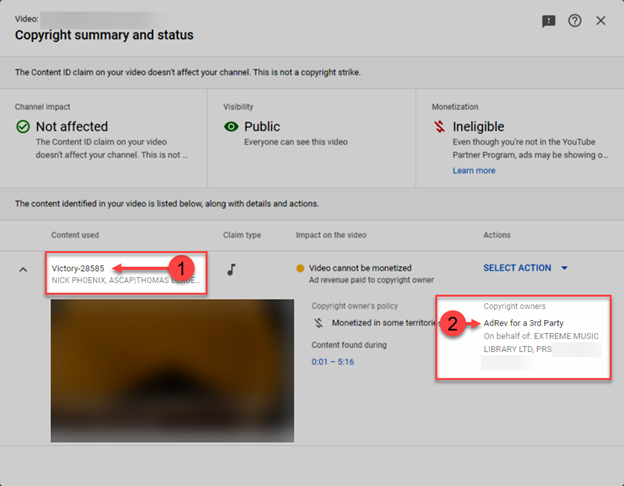Open the SELECT ACTION dropdown

(x=517, y=268)
